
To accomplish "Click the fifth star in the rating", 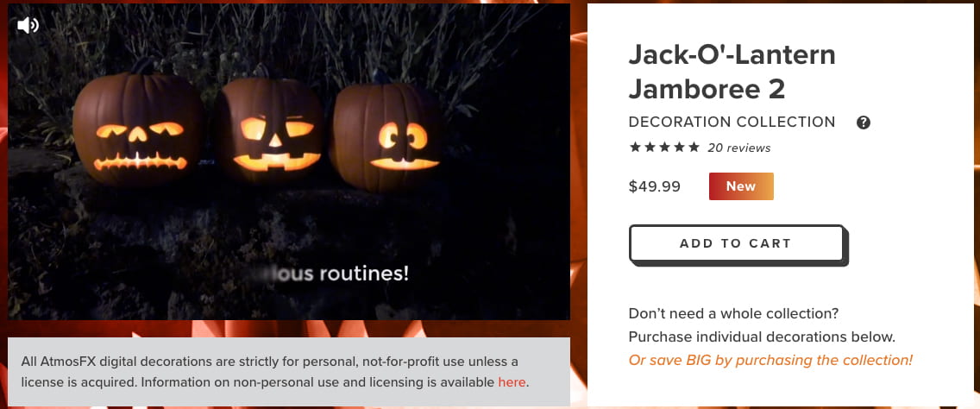I will [694, 148].
